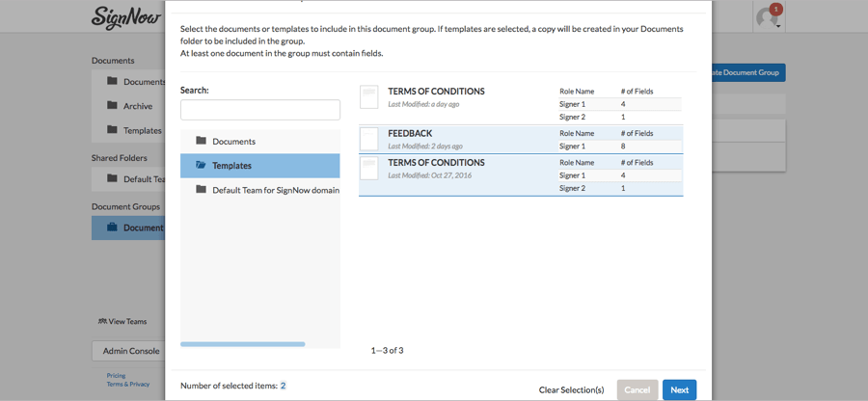Click the SignNow logo
This screenshot has height=401, width=868.
point(127,17)
